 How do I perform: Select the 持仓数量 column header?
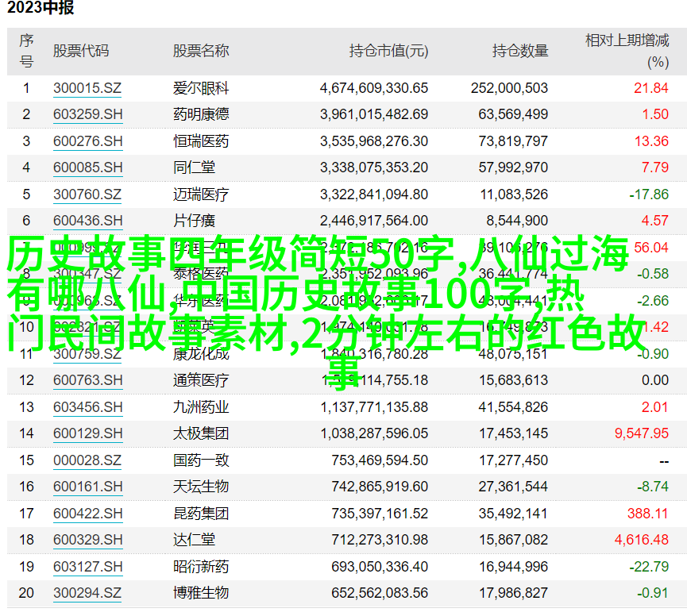click(x=520, y=52)
